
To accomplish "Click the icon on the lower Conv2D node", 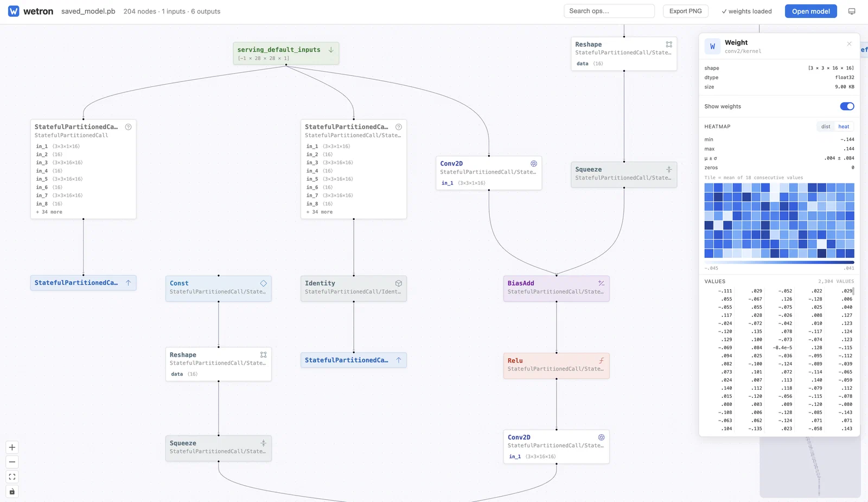I will click(601, 437).
